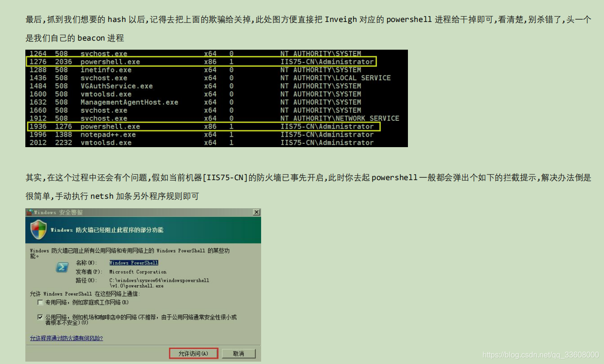Screen dimensions: 604x364
Task: Click the IIS75-CN\Administrator cell in row 1996
Action: pos(327,135)
